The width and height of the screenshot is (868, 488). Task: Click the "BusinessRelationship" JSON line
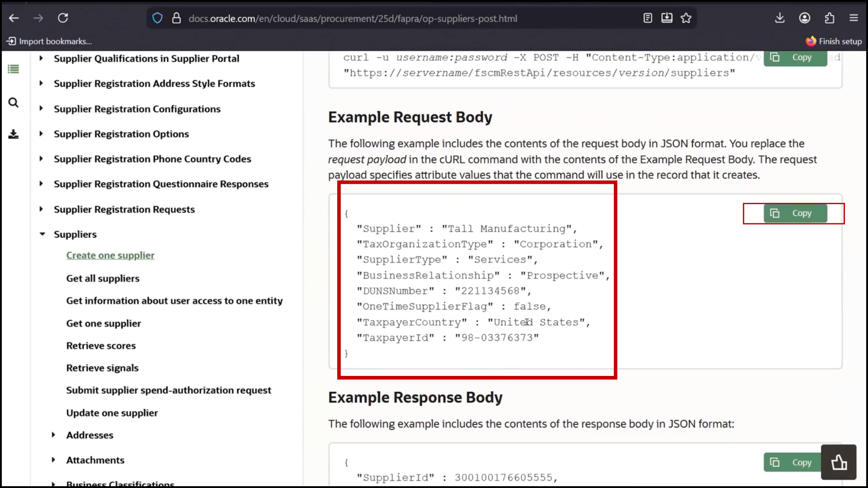tap(483, 276)
